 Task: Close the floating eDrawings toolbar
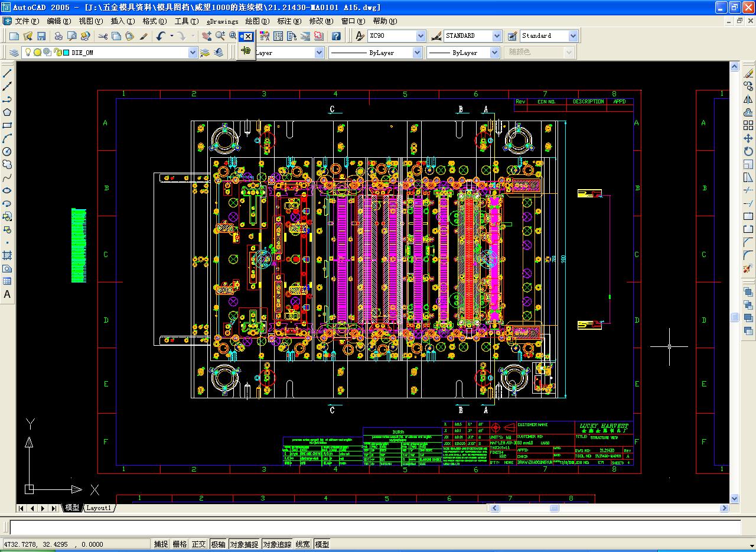point(247,36)
